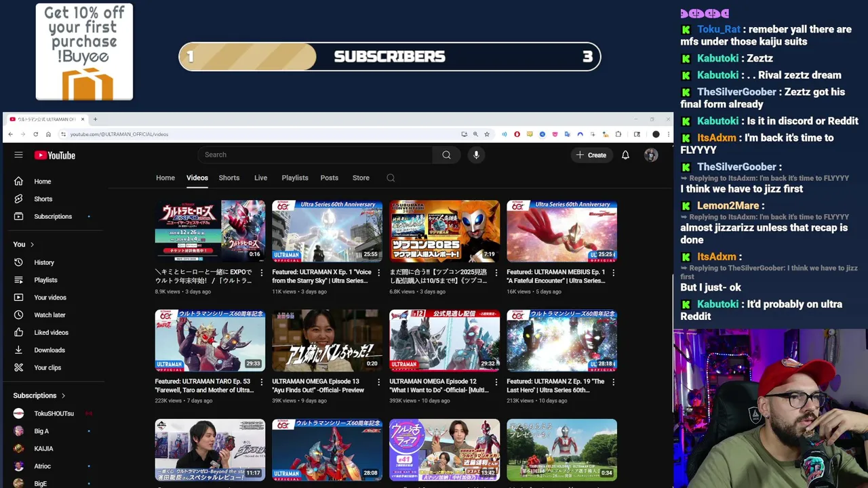Open ULTRAMAN X Ep. 1 video title
Viewport: 868px width, 488px height.
[322, 277]
